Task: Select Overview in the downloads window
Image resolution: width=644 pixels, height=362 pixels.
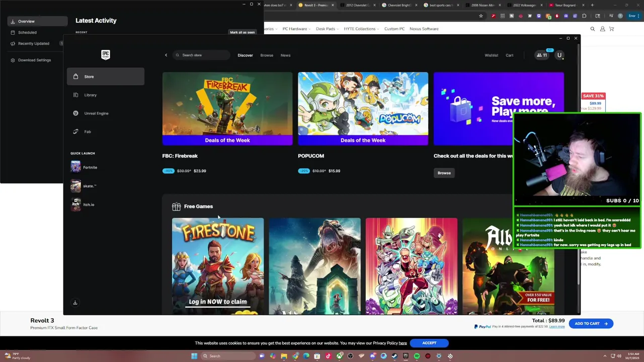Action: coord(38,21)
